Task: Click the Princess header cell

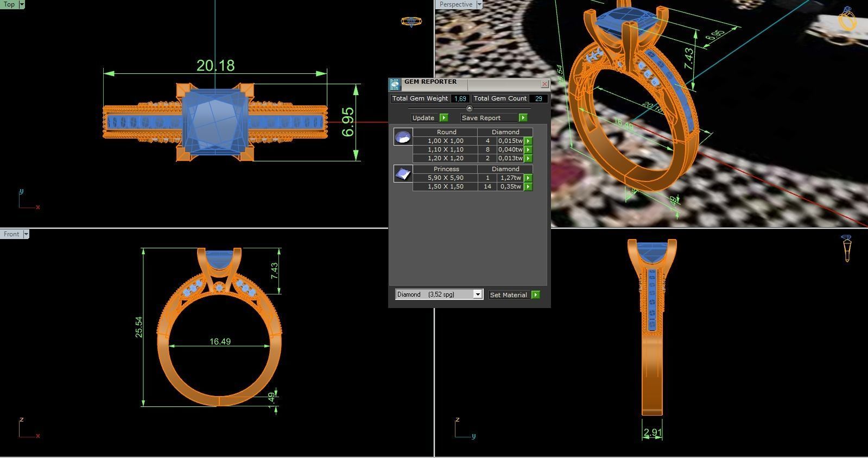Action: [446, 169]
